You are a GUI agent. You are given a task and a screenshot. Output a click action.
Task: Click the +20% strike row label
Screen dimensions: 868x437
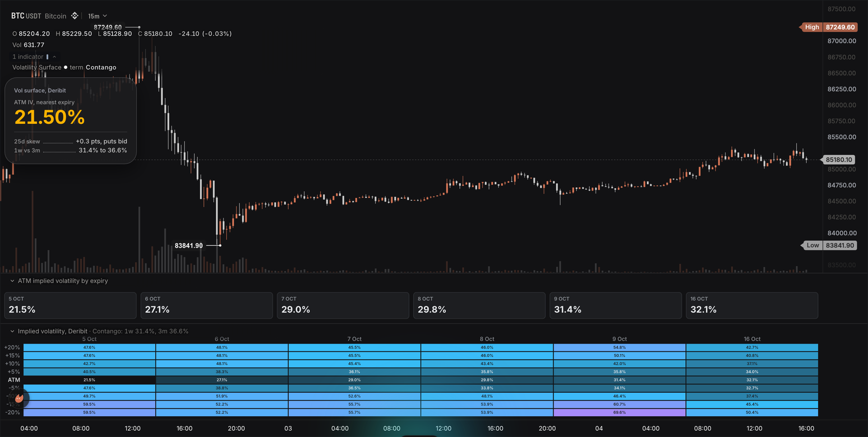12,347
